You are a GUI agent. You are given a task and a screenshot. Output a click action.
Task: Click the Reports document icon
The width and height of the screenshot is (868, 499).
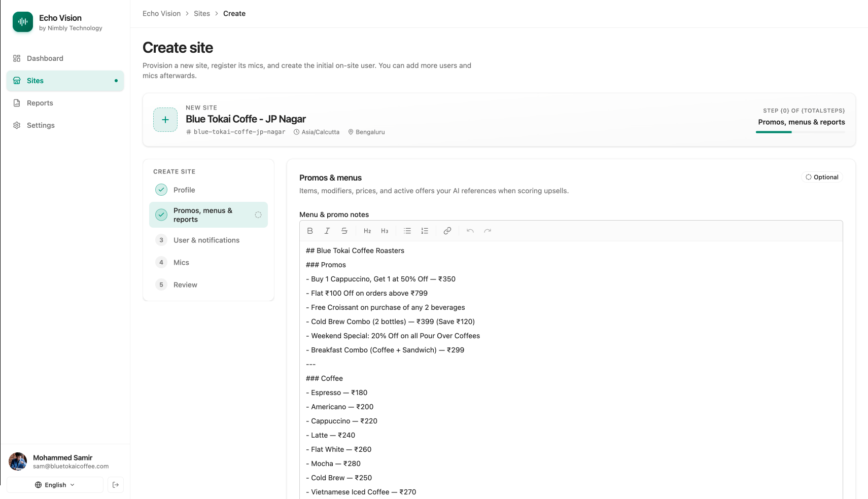pos(17,103)
